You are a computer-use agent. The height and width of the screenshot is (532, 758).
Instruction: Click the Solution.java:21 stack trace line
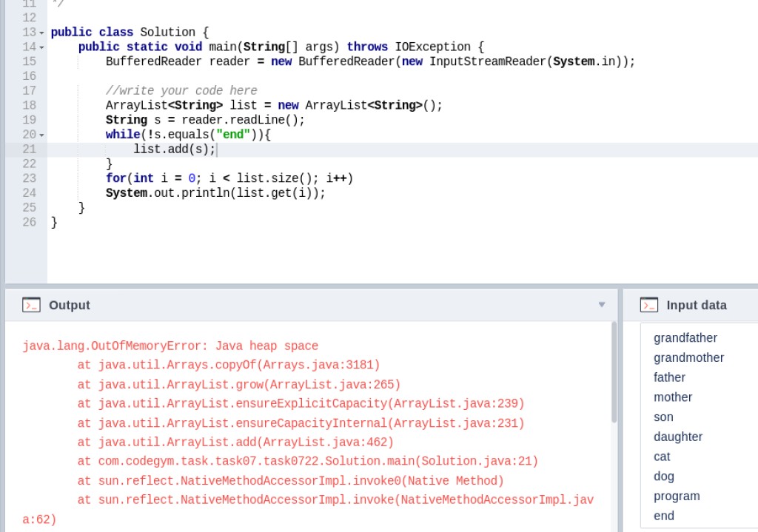click(308, 461)
